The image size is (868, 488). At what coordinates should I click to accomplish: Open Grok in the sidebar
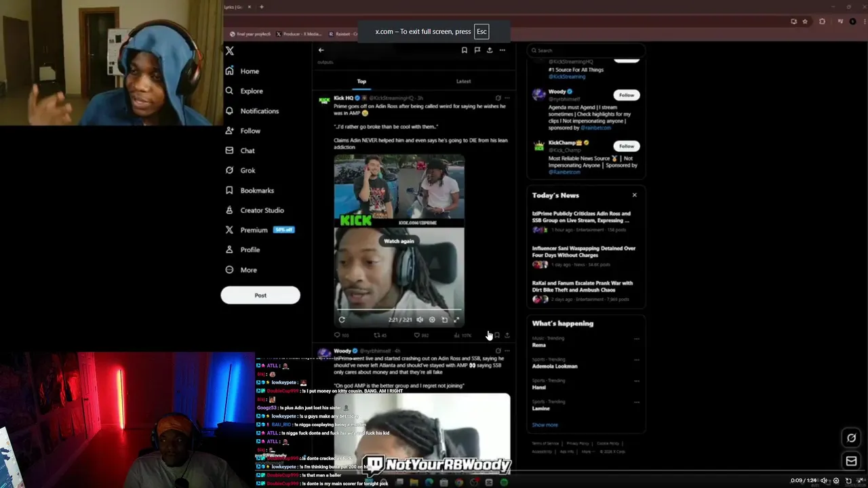[240, 170]
